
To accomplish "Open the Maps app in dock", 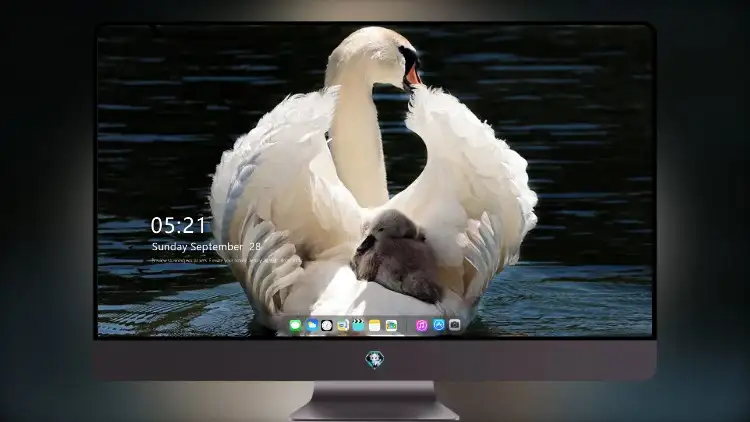I will tap(391, 326).
